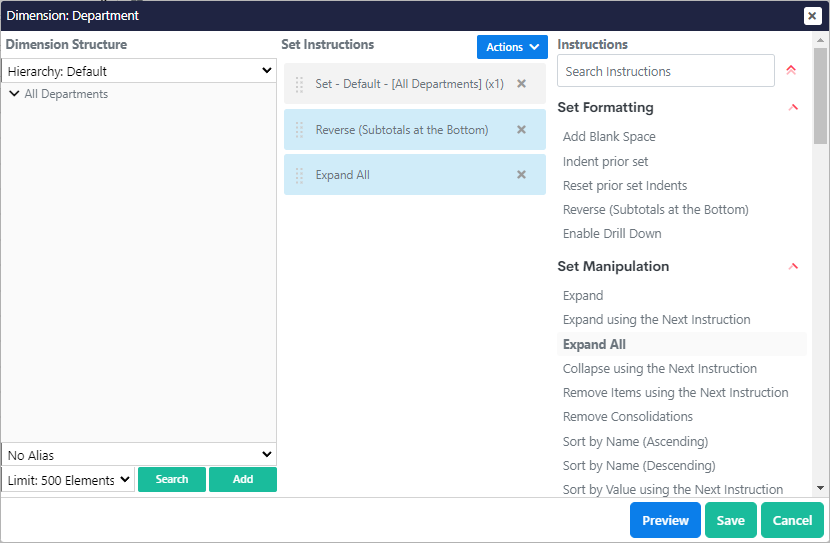Open the Actions menu
The height and width of the screenshot is (543, 830).
pyautogui.click(x=512, y=47)
